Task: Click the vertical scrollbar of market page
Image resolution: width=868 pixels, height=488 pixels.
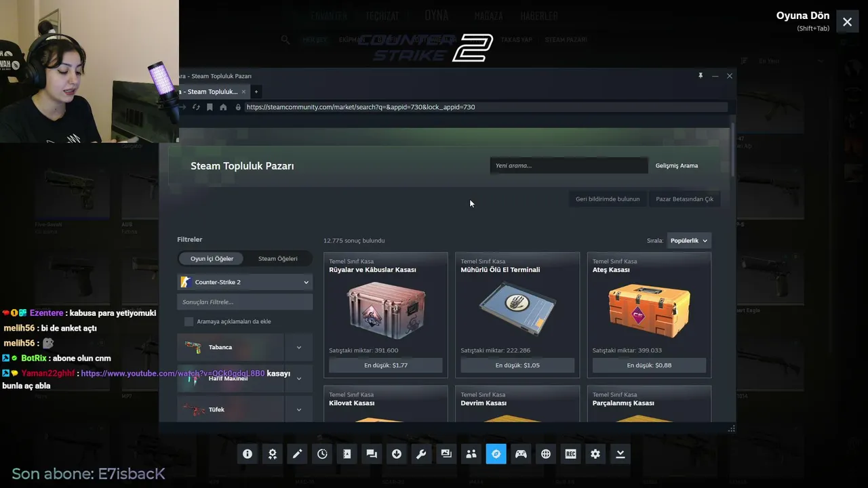Action: click(x=732, y=150)
